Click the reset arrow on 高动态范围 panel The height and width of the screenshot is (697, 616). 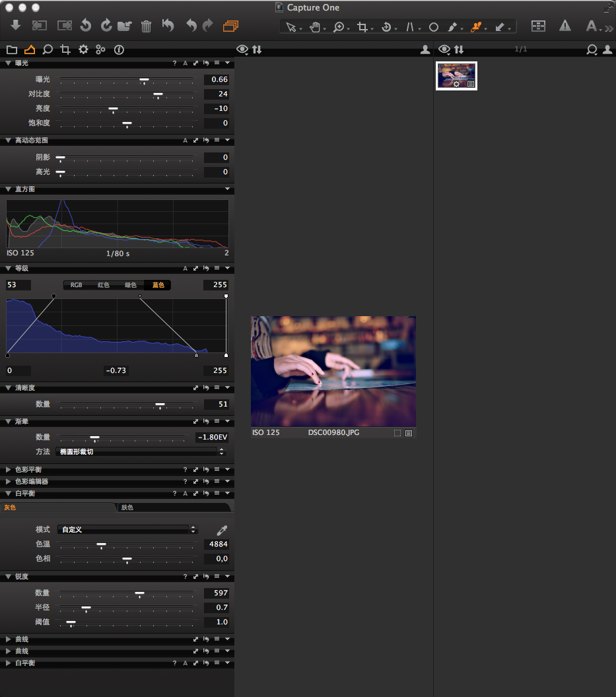[205, 140]
